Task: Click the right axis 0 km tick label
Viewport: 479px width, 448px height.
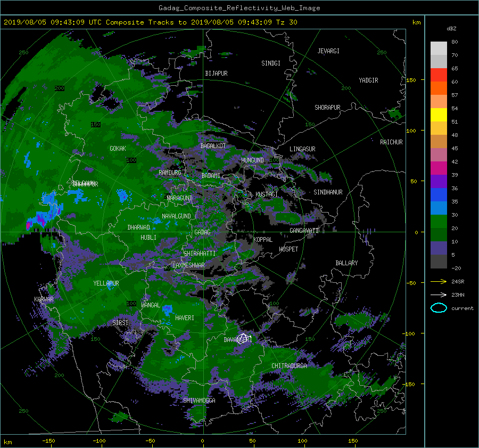Action: [x=416, y=232]
